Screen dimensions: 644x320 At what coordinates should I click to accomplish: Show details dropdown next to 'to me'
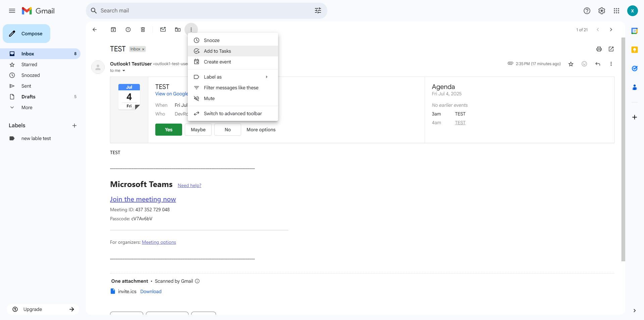point(124,71)
